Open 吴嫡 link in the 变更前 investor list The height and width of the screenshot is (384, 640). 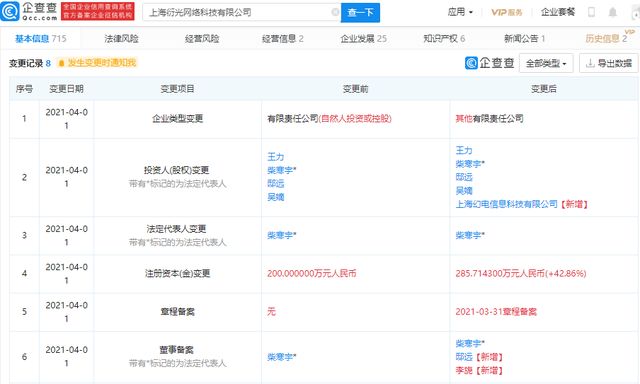click(x=276, y=197)
